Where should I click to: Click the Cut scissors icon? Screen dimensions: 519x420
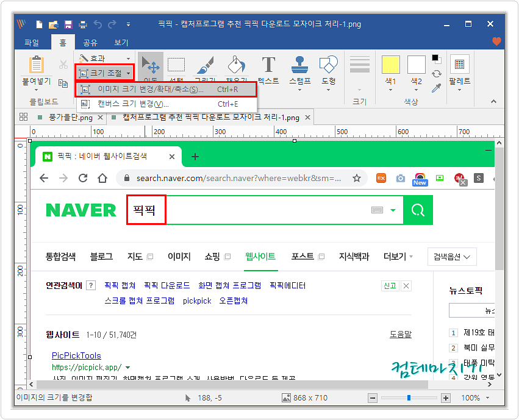(x=63, y=65)
